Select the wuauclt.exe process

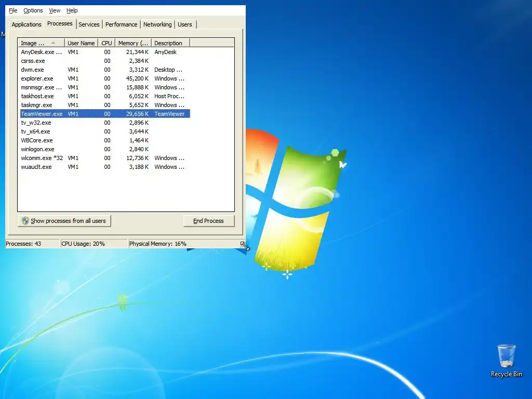click(x=105, y=167)
